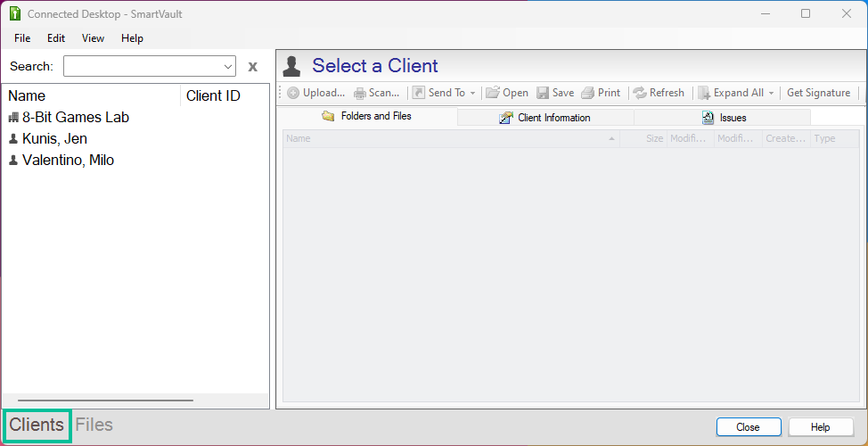Click the horizontal scrollbar in client list
Screen dimensions: 868x446
tap(105, 400)
